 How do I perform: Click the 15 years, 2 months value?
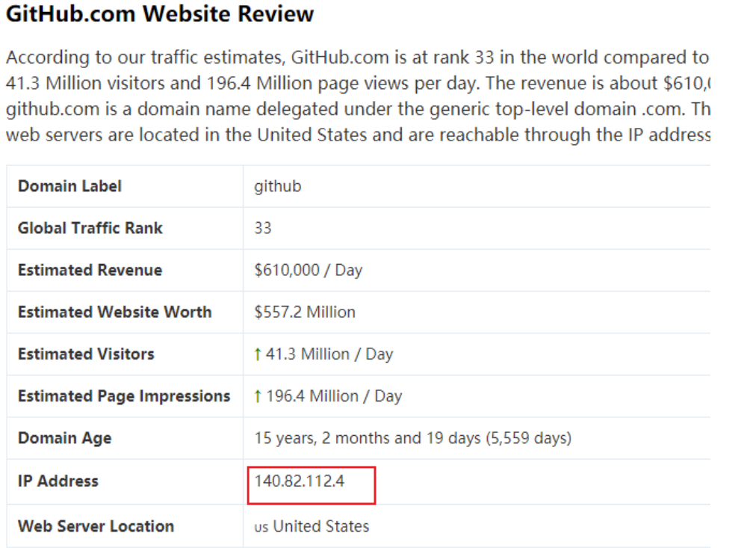point(412,438)
